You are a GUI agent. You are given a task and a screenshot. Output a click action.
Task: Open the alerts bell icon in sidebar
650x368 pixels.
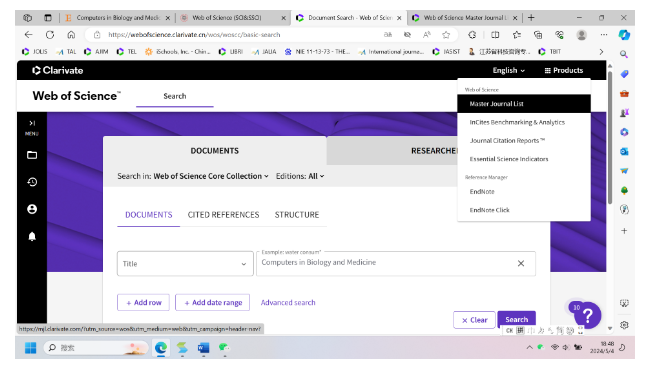[32, 236]
